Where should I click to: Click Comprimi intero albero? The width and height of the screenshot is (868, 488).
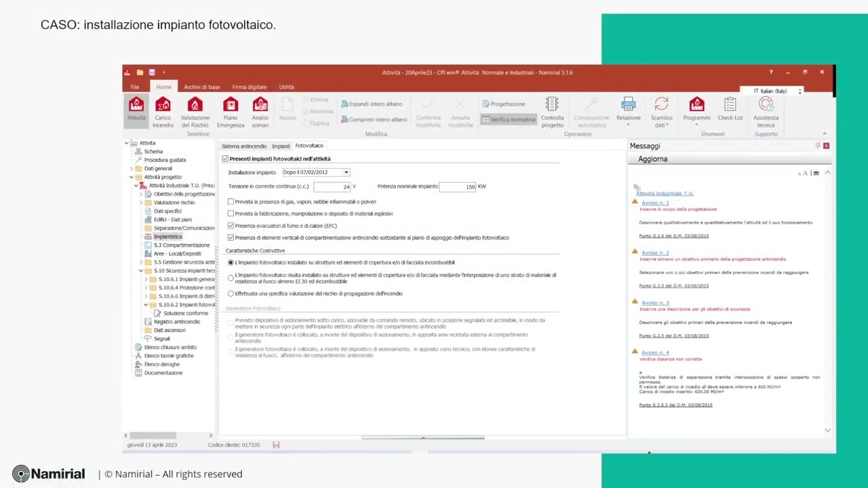[x=374, y=119]
